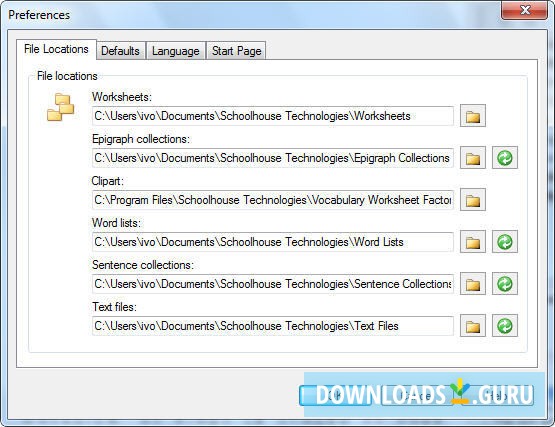Click the "Epigraph collections:" label
The width and height of the screenshot is (555, 427).
tap(141, 139)
